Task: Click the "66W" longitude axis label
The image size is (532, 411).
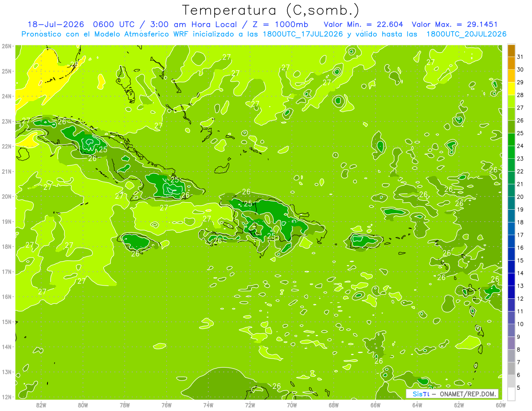Action: (x=376, y=405)
